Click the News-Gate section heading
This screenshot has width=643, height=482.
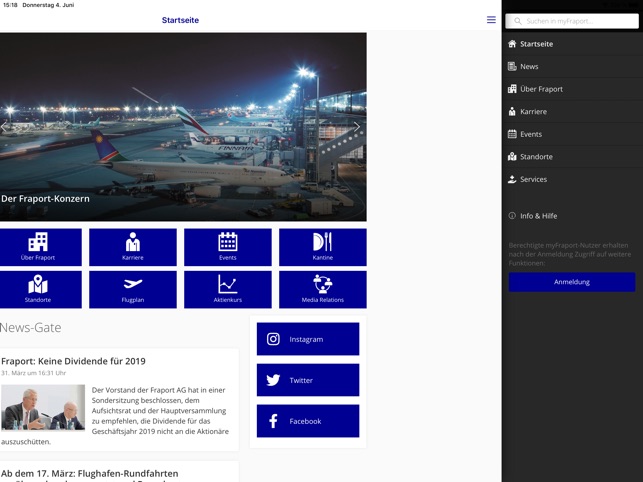(31, 327)
